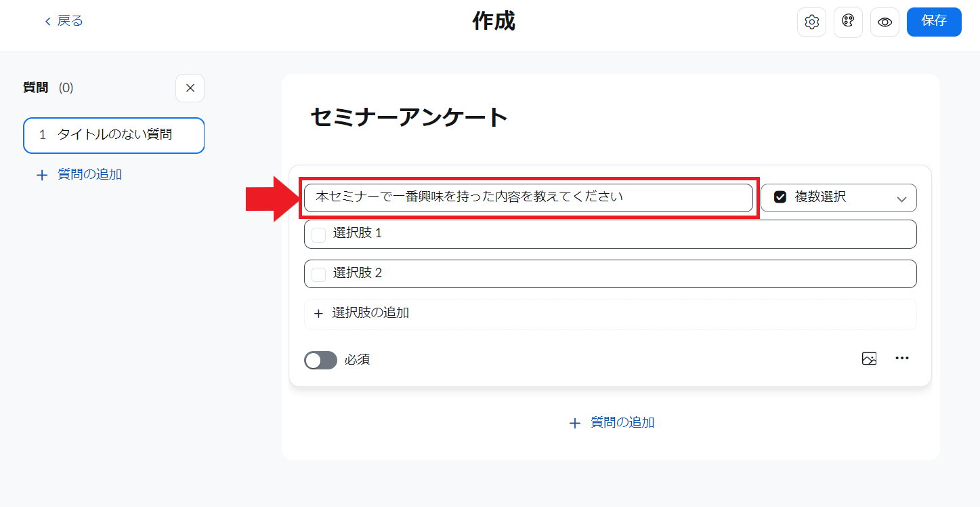Click the add image icon
This screenshot has width=980, height=507.
point(869,359)
